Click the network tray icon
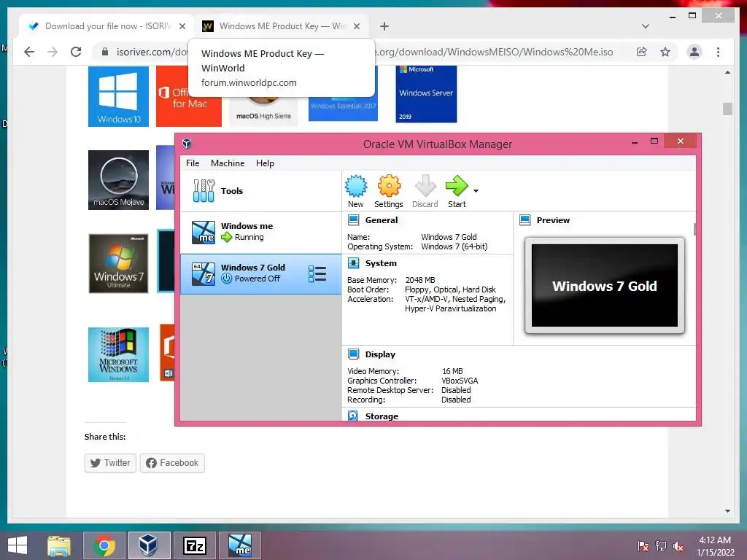The width and height of the screenshot is (747, 560). [660, 546]
